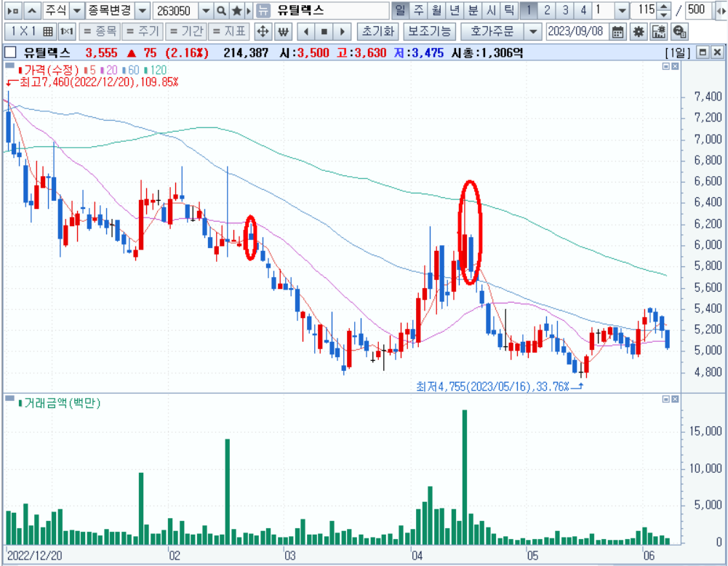The height and width of the screenshot is (566, 728).
Task: Click the play/record toggle icon at toolbar start
Action: [x=14, y=10]
